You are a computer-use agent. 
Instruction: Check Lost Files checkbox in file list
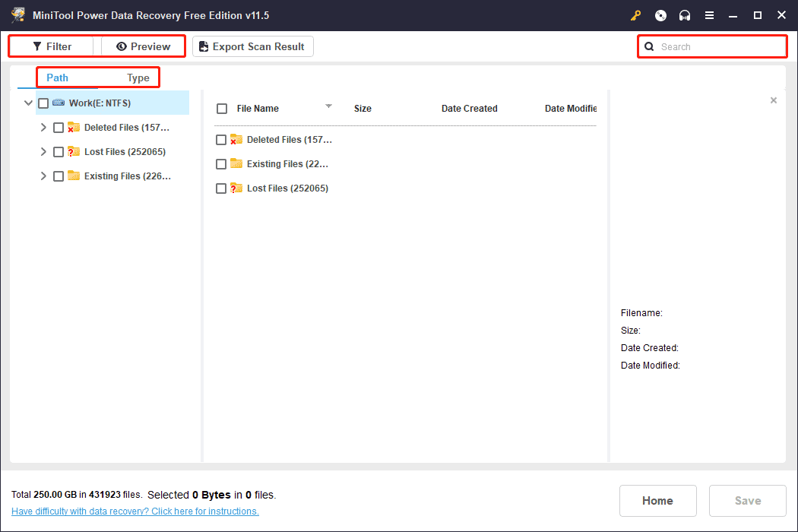[x=221, y=188]
